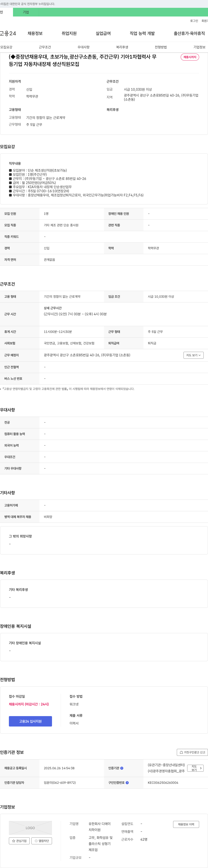This screenshot has height=868, width=208.
Task: Click the 관심기업 star button
Action: point(19,841)
